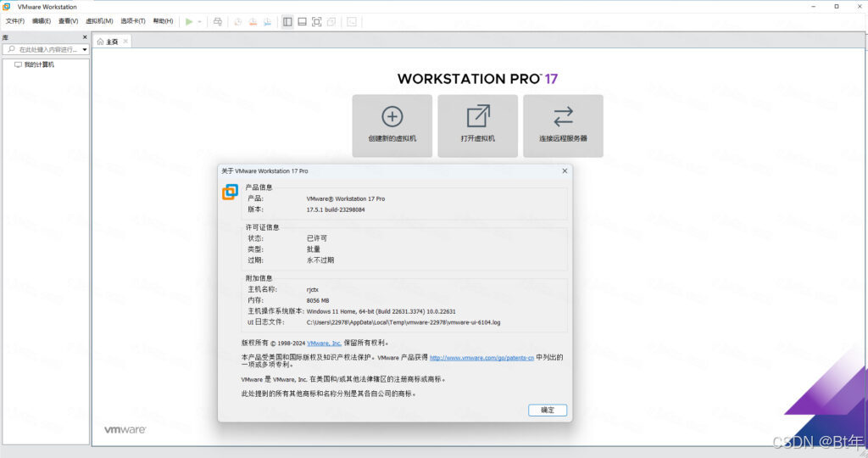Click the UI log file path text
The height and width of the screenshot is (458, 868).
point(403,322)
